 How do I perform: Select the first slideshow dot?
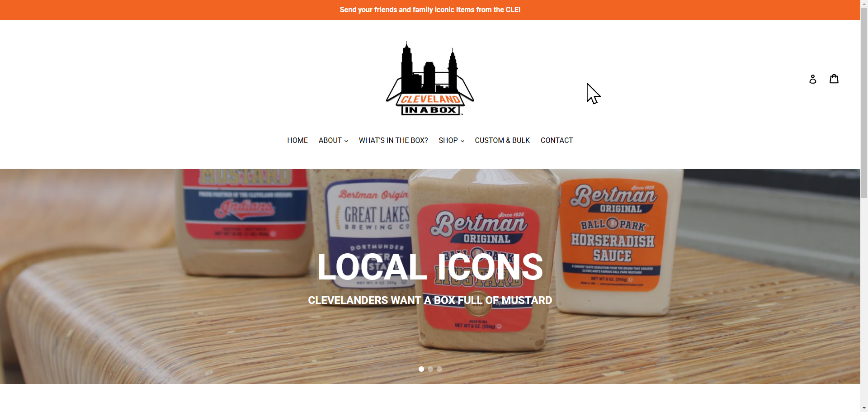421,369
